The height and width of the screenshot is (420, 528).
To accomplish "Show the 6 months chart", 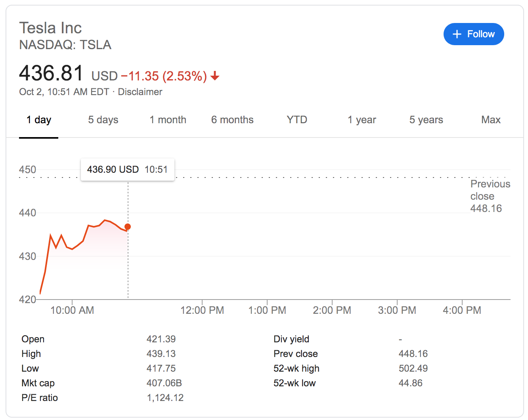I will coord(232,120).
